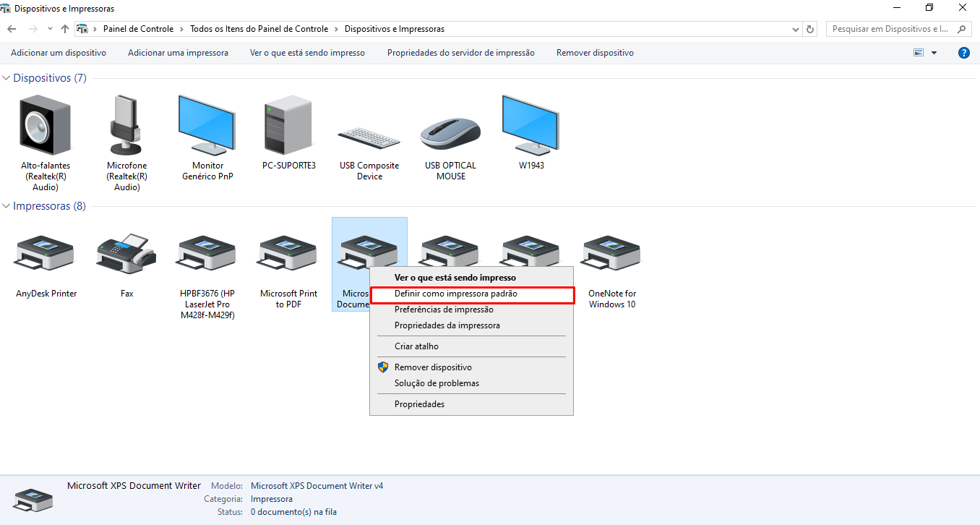Screen dimensions: 980x525
Task: Click the W1943 monitor icon
Action: (x=531, y=125)
